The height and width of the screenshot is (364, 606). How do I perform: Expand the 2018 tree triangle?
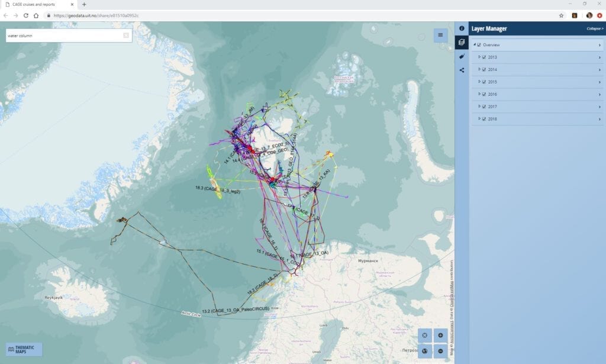(x=479, y=118)
